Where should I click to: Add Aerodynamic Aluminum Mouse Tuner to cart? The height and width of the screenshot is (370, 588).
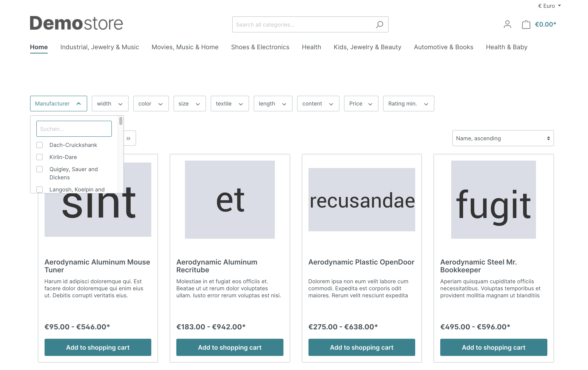tap(98, 347)
